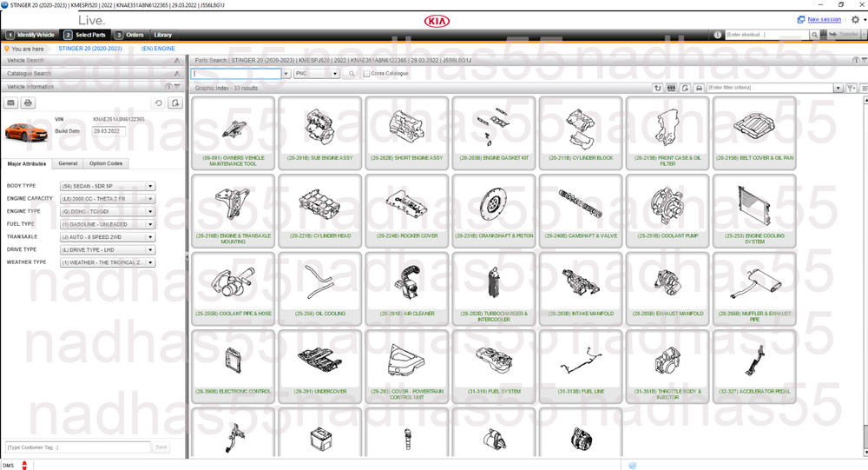Switch to the Identify Vehicle step

click(x=30, y=35)
